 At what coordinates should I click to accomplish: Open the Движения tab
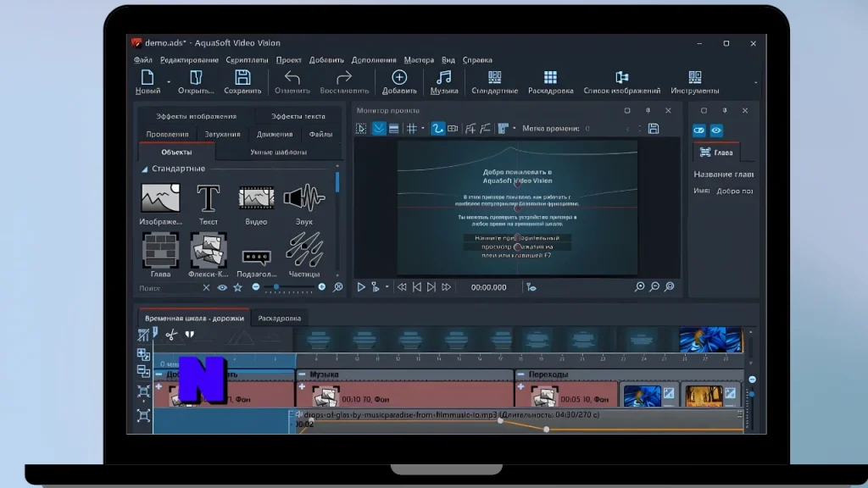[275, 134]
